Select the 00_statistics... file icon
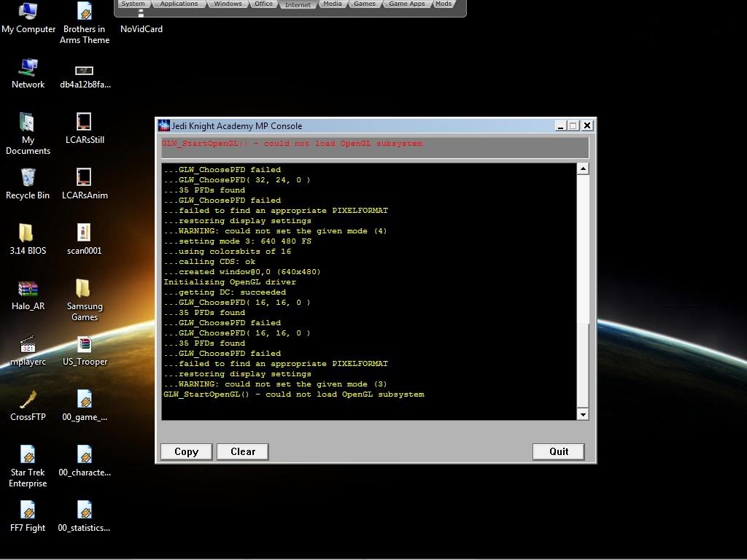The image size is (747, 560). 85,516
